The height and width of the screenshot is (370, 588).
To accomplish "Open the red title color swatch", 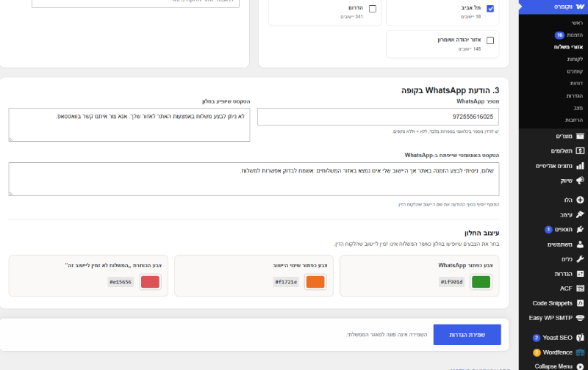I will (150, 282).
